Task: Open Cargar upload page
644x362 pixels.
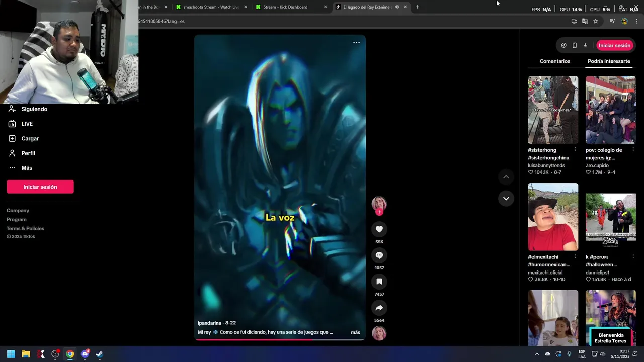Action: click(x=23, y=138)
